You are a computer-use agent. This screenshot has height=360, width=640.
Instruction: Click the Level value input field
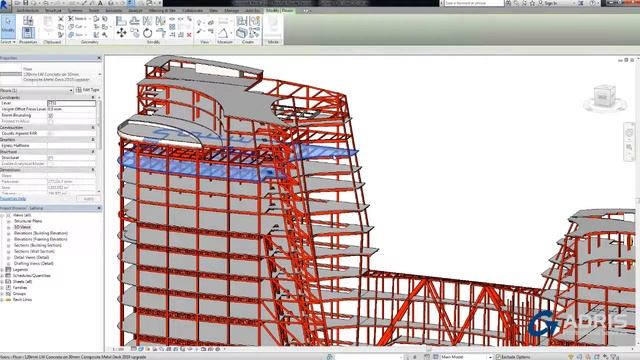[71, 103]
